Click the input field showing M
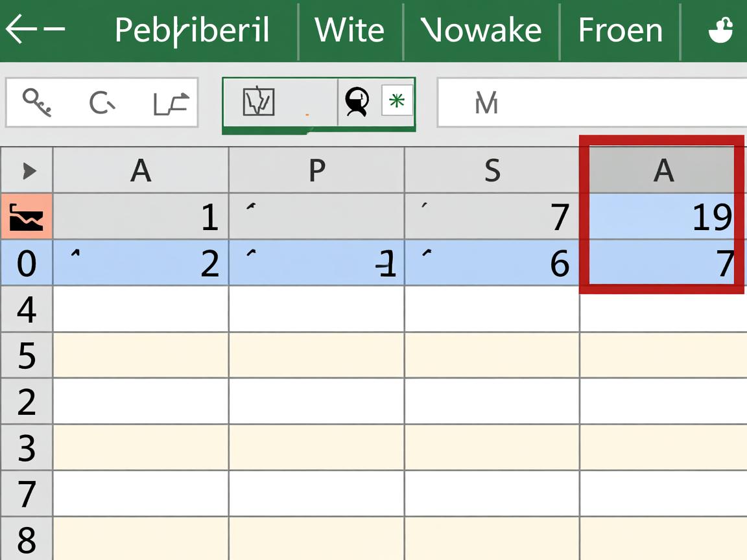 tap(591, 102)
